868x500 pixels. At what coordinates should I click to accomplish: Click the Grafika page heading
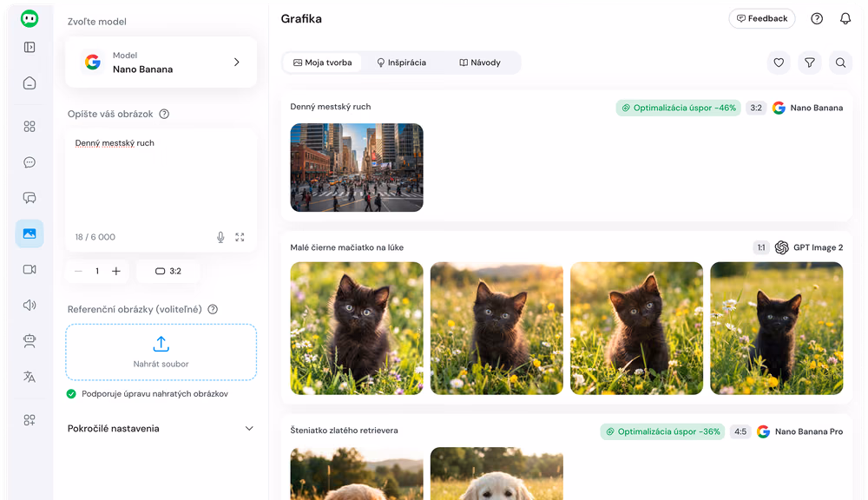(301, 19)
